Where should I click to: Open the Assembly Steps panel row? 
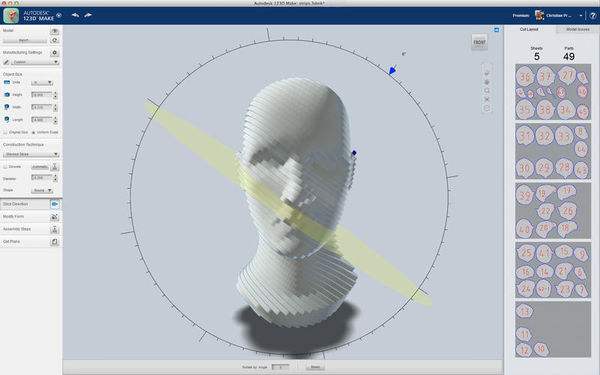point(31,229)
